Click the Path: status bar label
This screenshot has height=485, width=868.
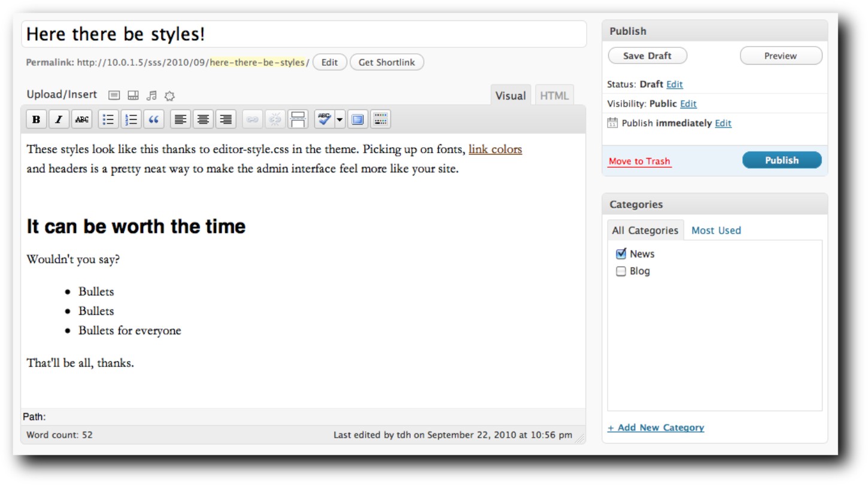pos(34,417)
